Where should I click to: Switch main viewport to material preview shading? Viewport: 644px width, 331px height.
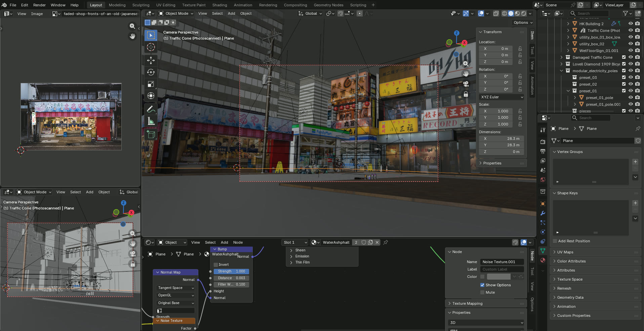517,13
